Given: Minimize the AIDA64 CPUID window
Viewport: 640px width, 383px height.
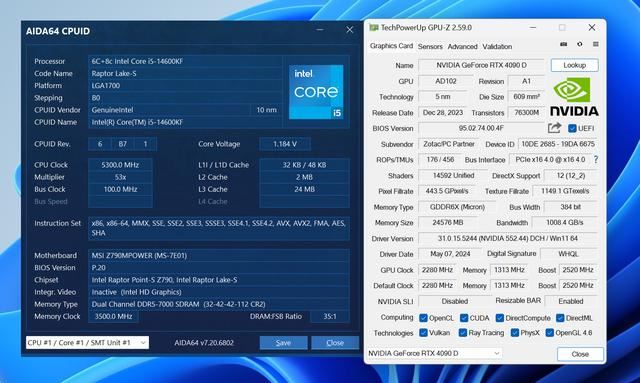Looking at the screenshot, I should [x=320, y=30].
